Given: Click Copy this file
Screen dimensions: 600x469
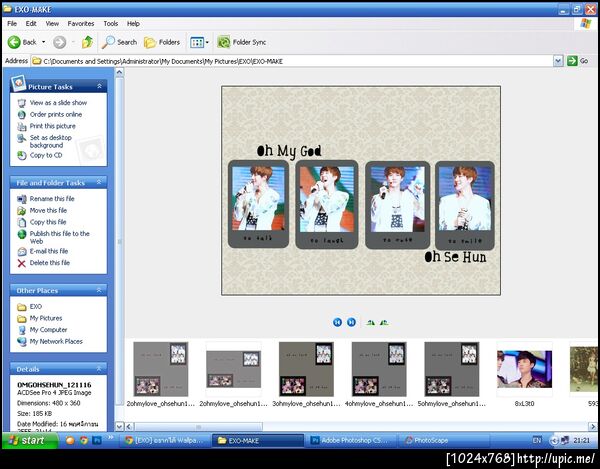Looking at the screenshot, I should click(42, 222).
